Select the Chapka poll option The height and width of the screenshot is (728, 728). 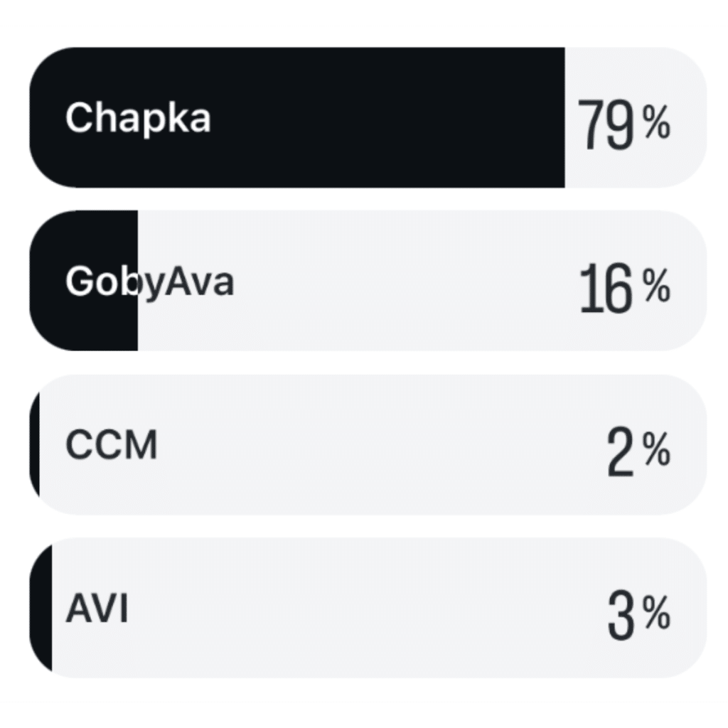(x=368, y=117)
